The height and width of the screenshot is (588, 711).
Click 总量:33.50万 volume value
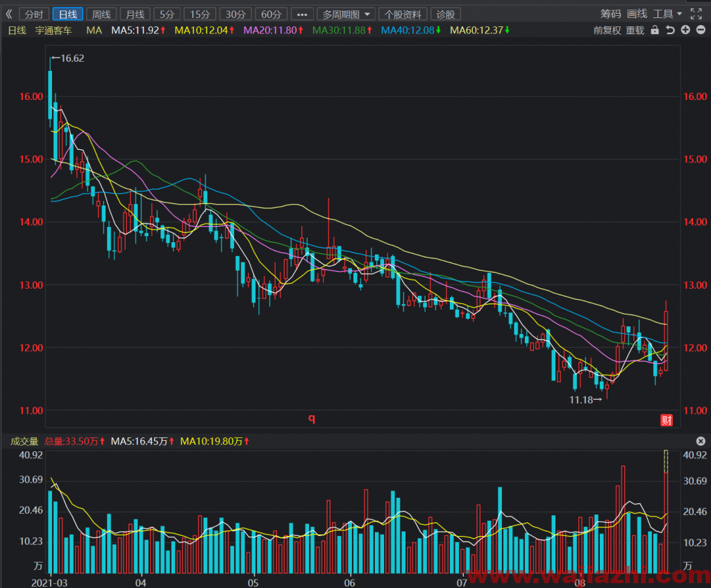(75, 441)
